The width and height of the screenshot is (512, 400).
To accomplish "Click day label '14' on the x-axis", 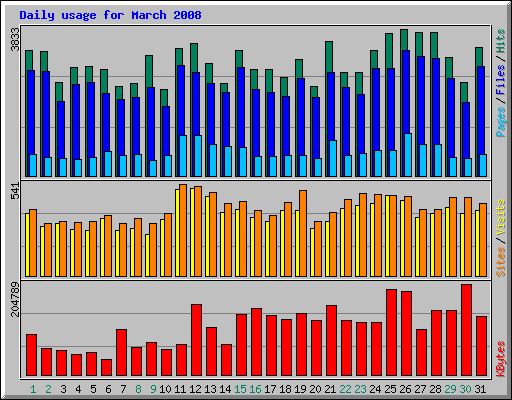I will point(225,389).
